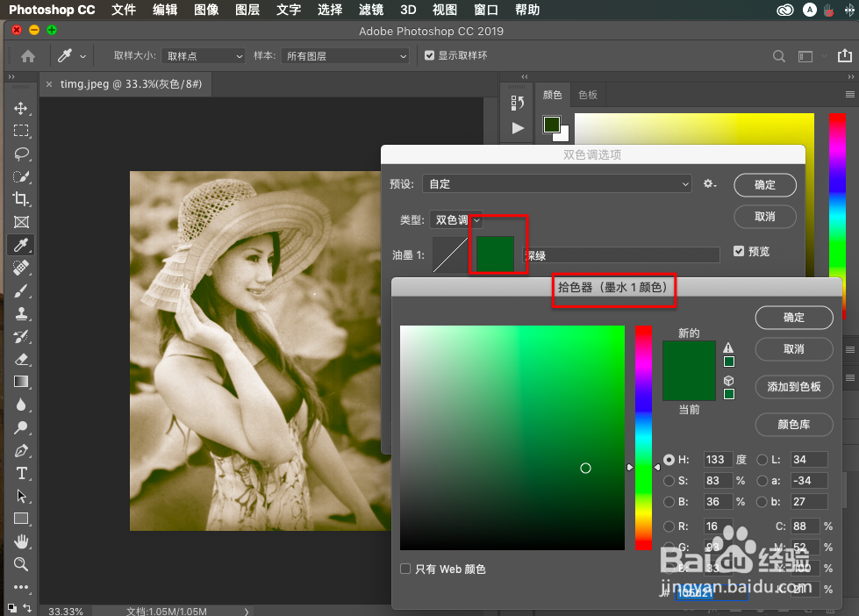
Task: Go to the Home screen icon
Action: coord(28,56)
